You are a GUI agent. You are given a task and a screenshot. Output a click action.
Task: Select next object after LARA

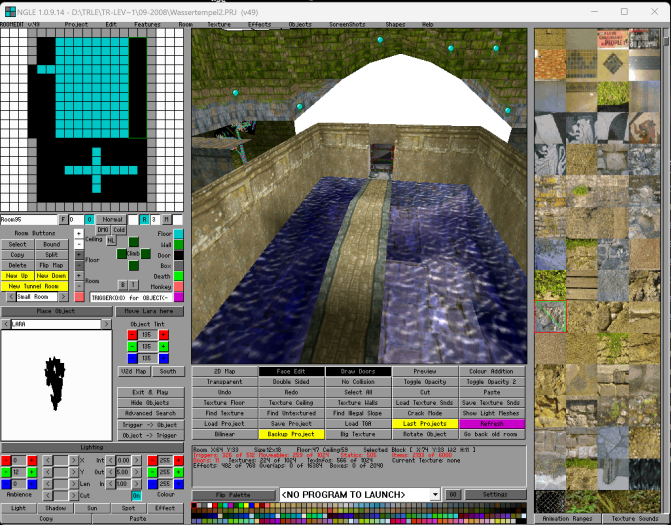107,324
